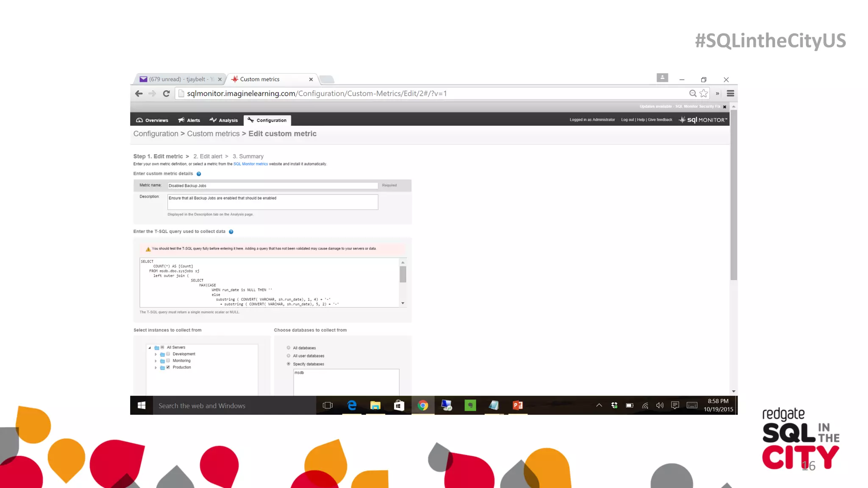Click help icon beside custom metric details
Screen dimensions: 868x488
pyautogui.click(x=199, y=174)
